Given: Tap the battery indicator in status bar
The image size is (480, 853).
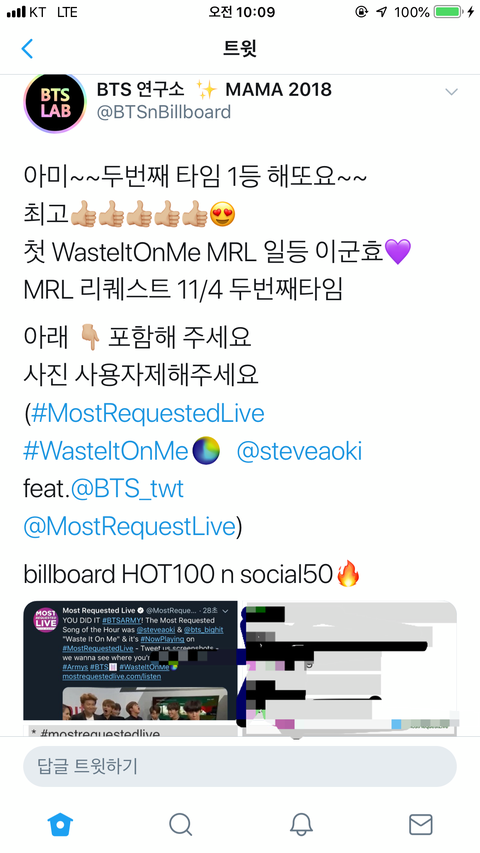Looking at the screenshot, I should pos(447,11).
